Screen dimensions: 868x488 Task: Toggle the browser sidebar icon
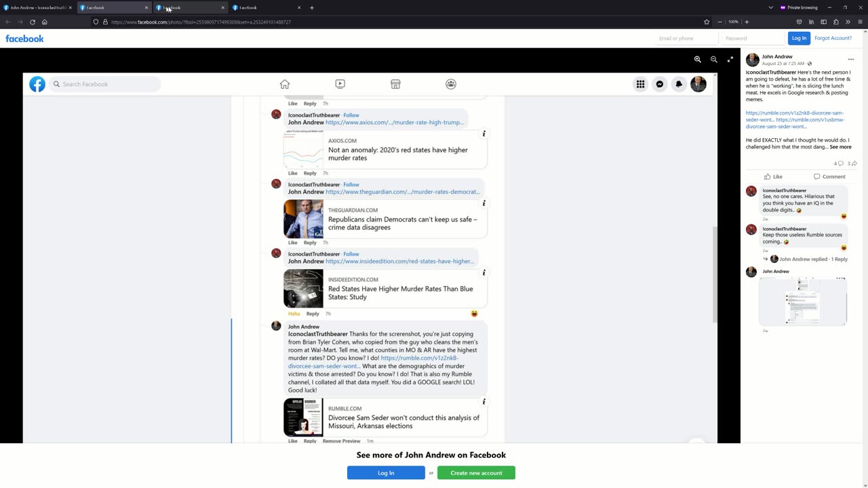point(823,22)
